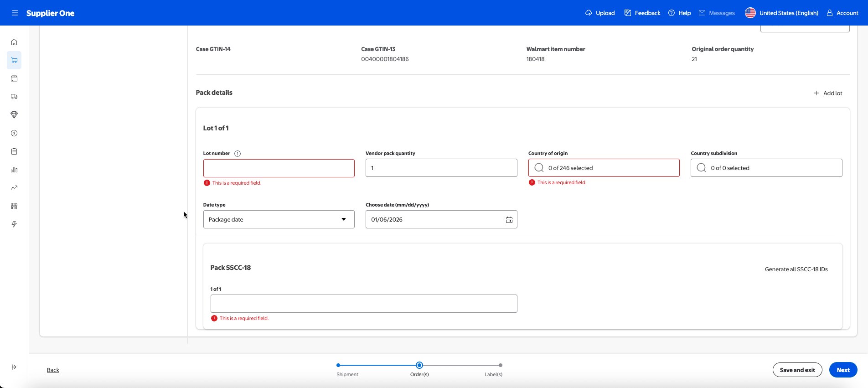The width and height of the screenshot is (868, 388).
Task: Open United States (English) language selector
Action: [x=781, y=13]
